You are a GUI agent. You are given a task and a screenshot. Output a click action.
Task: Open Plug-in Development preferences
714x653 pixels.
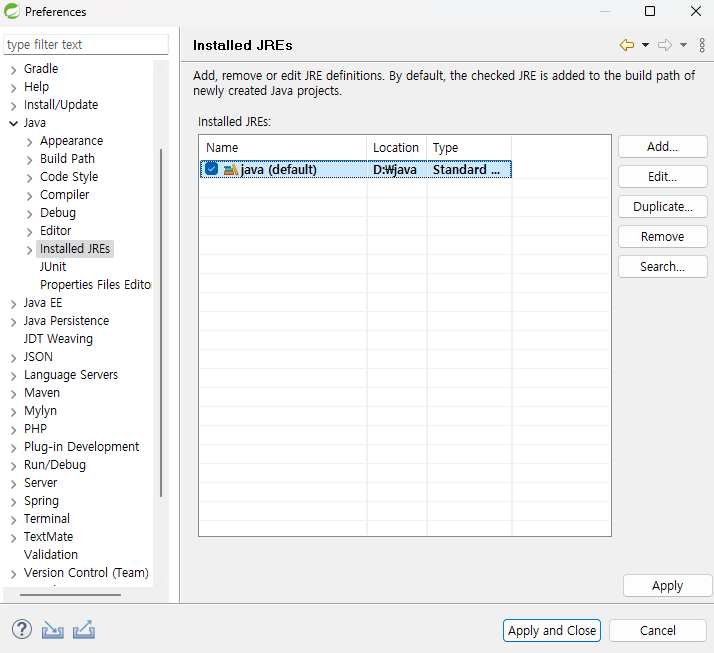[82, 447]
